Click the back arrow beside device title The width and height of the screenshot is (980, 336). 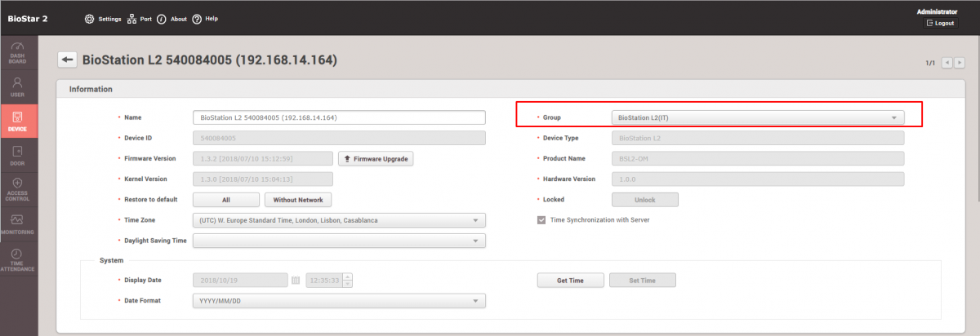click(x=67, y=60)
